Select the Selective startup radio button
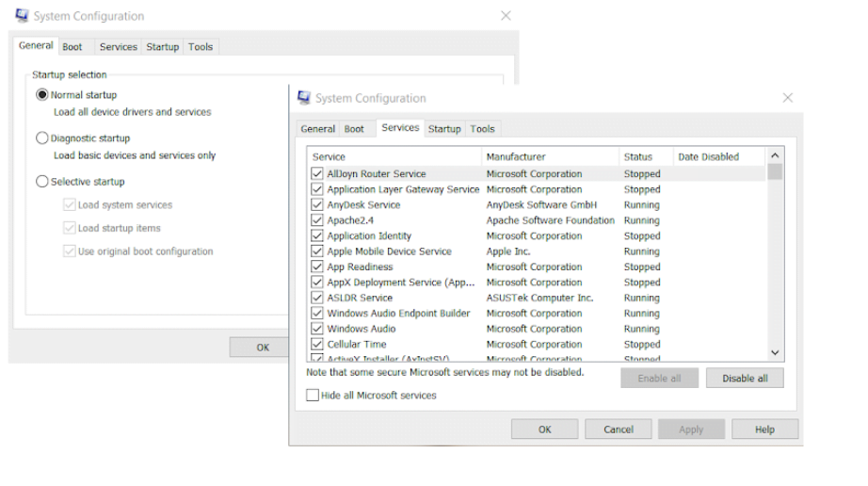 (42, 182)
